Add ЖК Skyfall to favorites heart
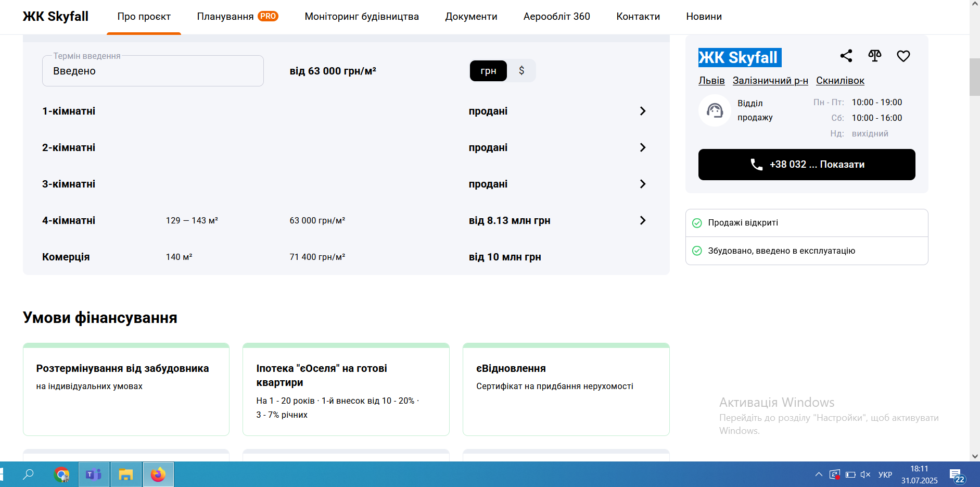This screenshot has height=487, width=980. click(x=903, y=56)
